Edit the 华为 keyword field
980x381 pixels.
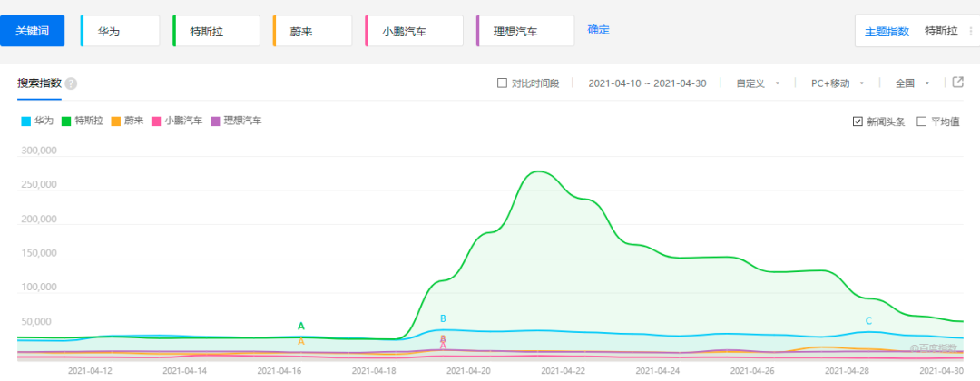click(121, 31)
